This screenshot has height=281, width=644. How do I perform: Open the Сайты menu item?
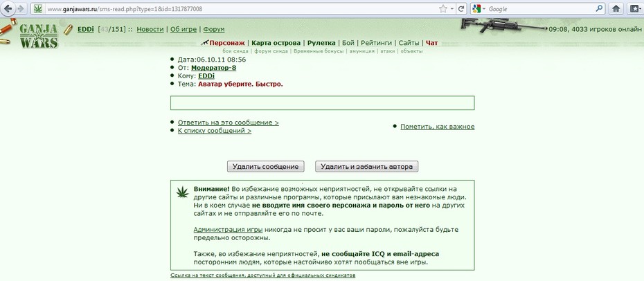pos(409,43)
